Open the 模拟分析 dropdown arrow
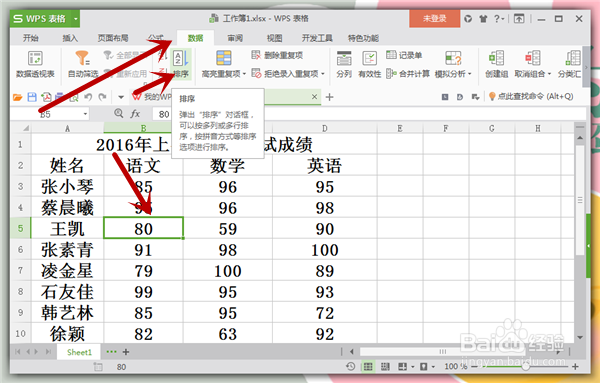600x383 pixels. pyautogui.click(x=470, y=74)
